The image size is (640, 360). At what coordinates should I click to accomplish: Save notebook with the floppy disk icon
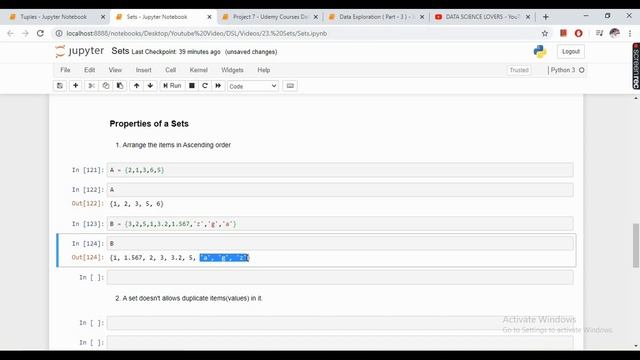(60, 86)
